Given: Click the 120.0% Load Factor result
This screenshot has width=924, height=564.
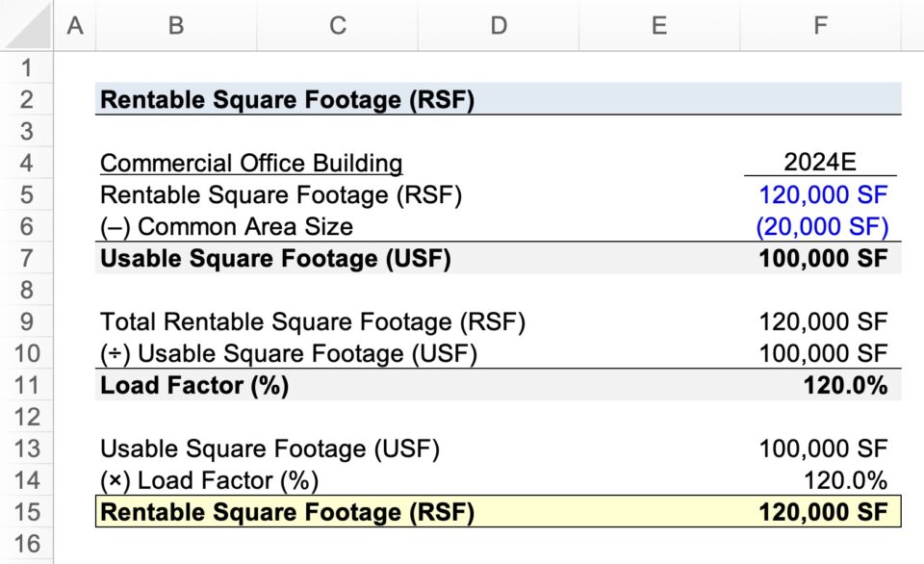Looking at the screenshot, I should point(819,385).
